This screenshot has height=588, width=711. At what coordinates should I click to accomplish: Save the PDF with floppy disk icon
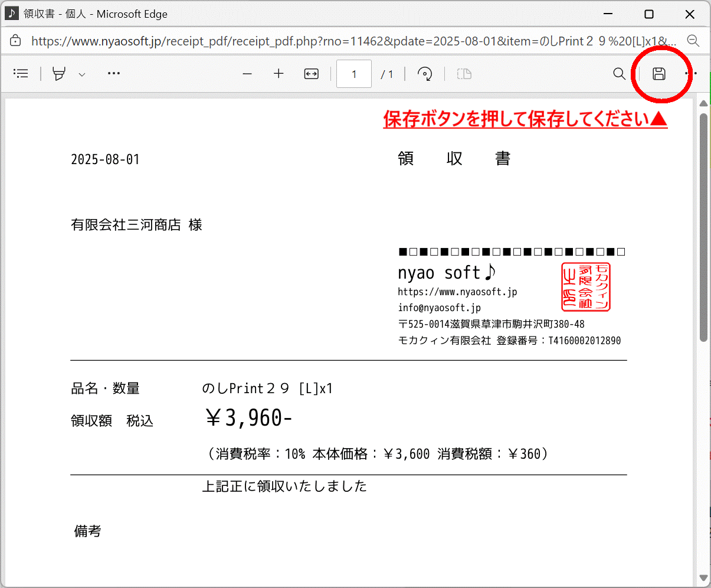[659, 74]
